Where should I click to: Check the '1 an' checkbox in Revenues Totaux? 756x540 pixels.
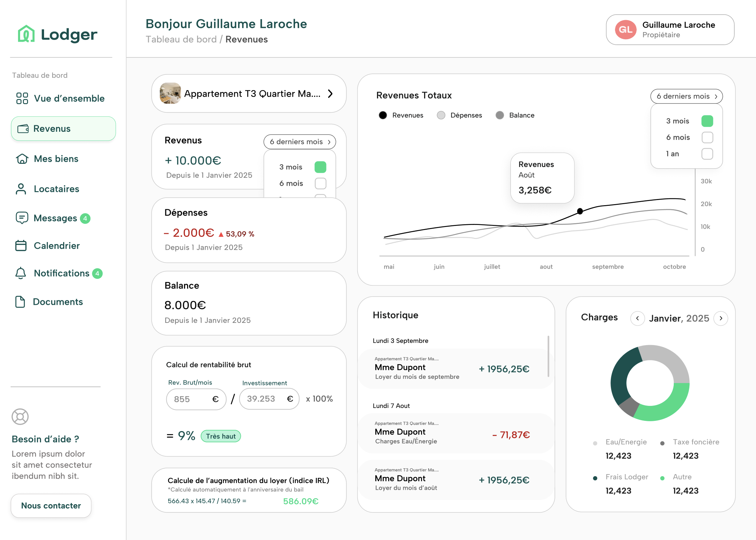coord(707,154)
